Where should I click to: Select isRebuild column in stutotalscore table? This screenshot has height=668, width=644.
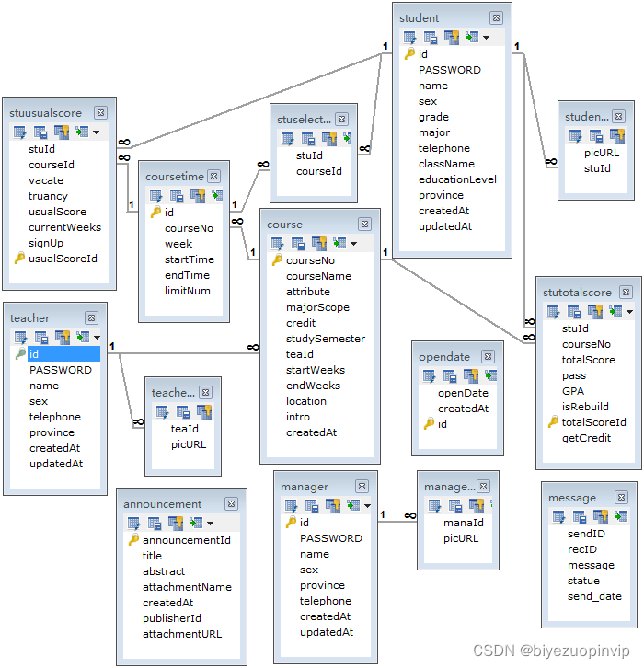click(x=585, y=407)
